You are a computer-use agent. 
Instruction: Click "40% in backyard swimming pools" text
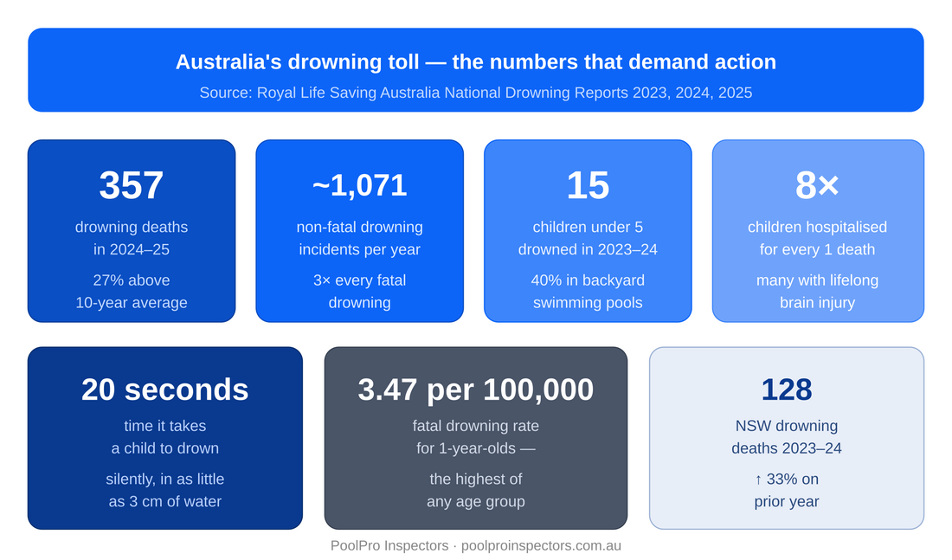coord(588,292)
